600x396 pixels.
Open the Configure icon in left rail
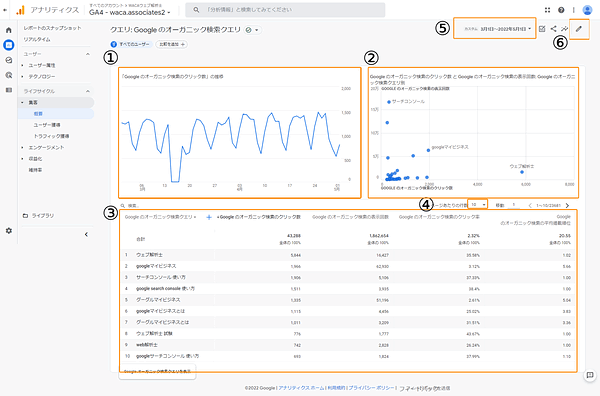pyautogui.click(x=8, y=90)
